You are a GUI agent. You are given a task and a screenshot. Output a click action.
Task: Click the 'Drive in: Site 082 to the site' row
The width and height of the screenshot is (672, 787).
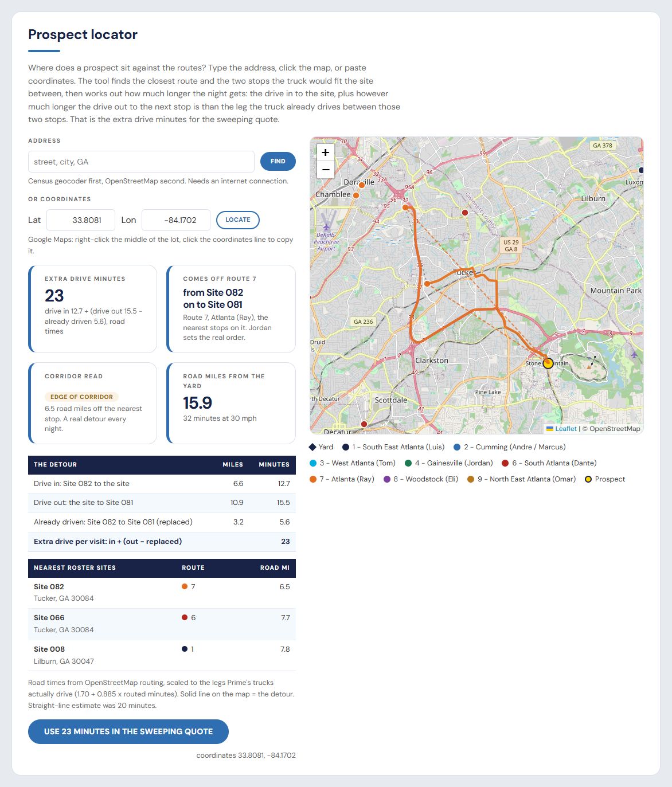coord(162,484)
